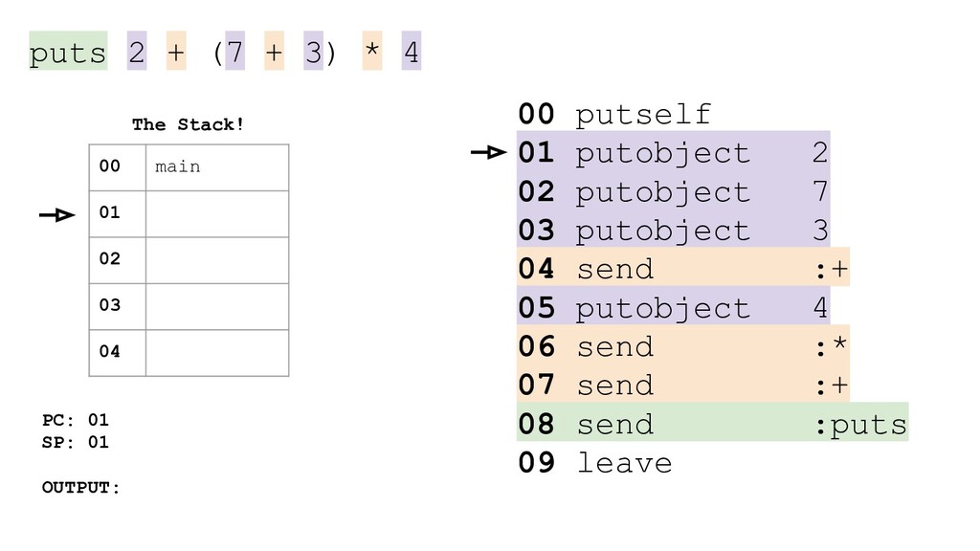Click the purple '2' token in the expression

pyautogui.click(x=137, y=51)
